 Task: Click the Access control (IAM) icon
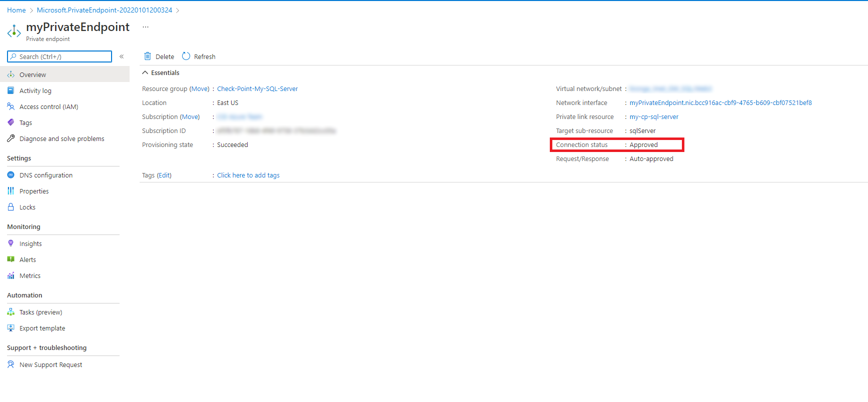(x=11, y=106)
